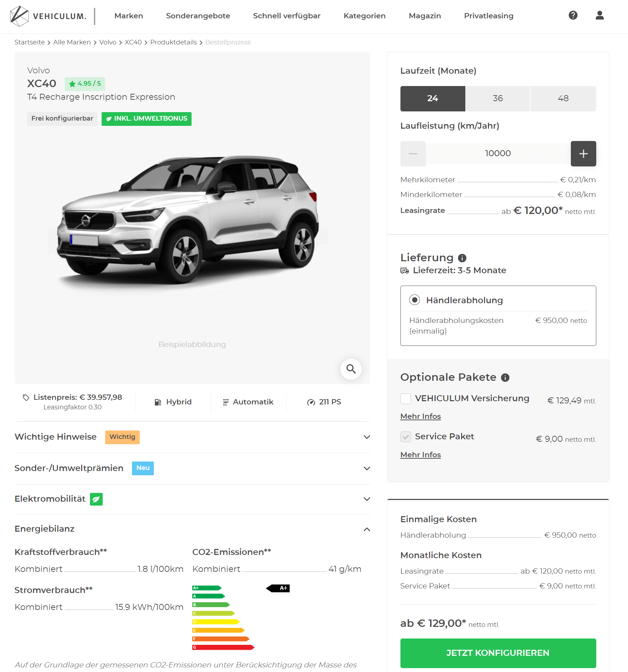Click the Lieferung info icon
Image resolution: width=628 pixels, height=672 pixels.
point(462,258)
